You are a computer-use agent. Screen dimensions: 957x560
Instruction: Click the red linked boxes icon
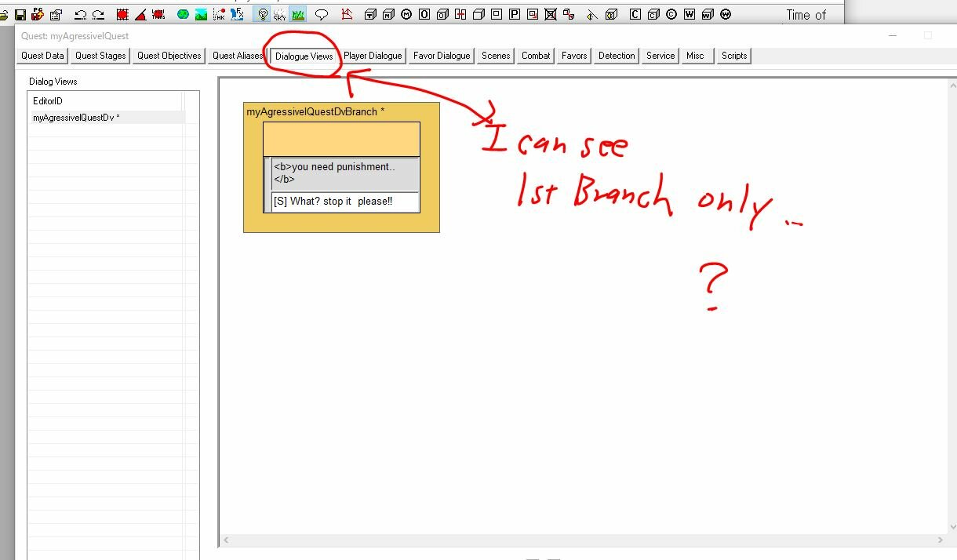point(569,14)
